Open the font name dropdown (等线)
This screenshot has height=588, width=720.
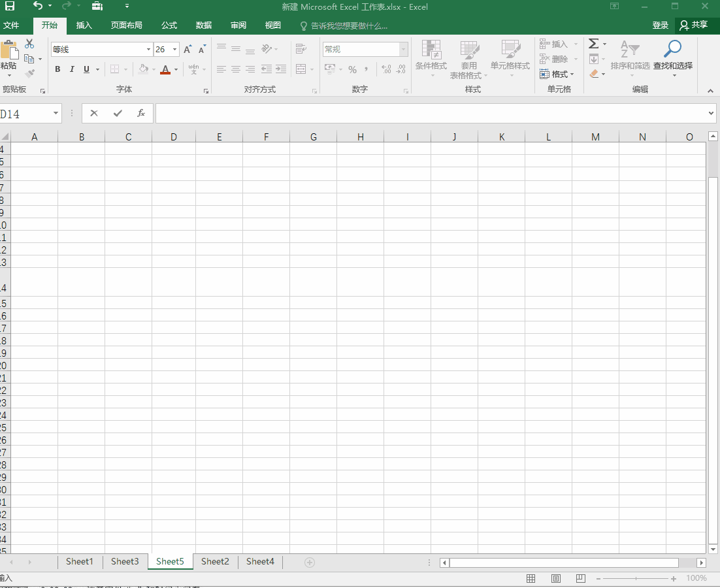pos(148,50)
